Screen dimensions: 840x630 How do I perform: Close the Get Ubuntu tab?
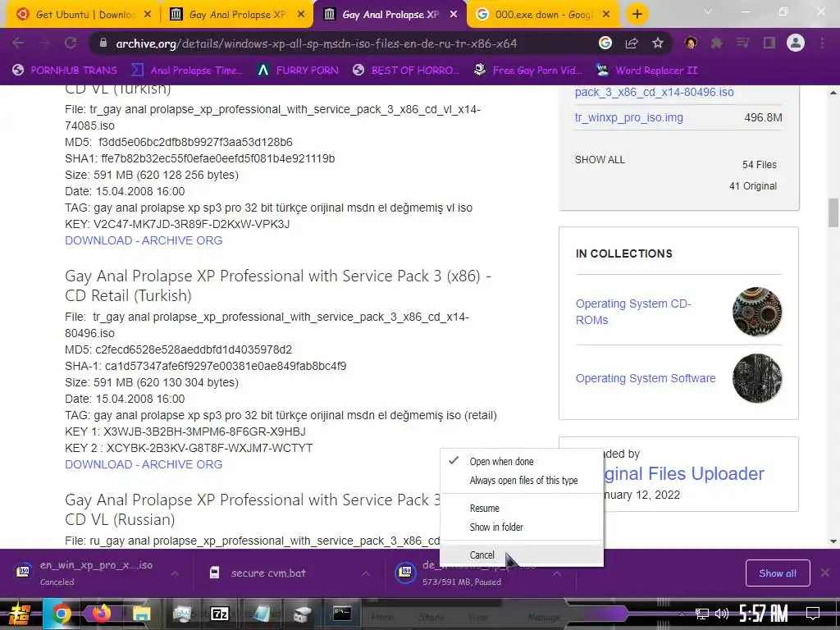[148, 15]
